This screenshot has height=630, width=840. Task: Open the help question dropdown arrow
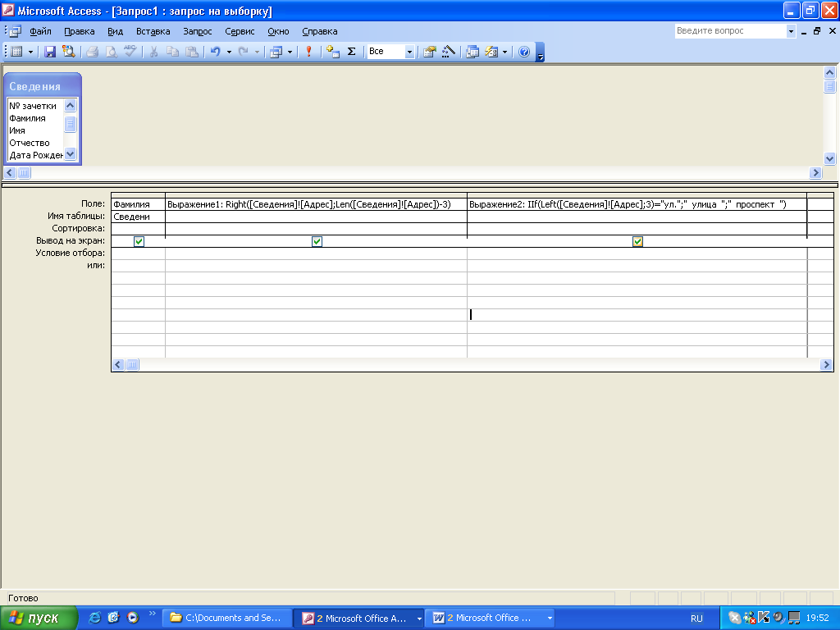pyautogui.click(x=791, y=32)
